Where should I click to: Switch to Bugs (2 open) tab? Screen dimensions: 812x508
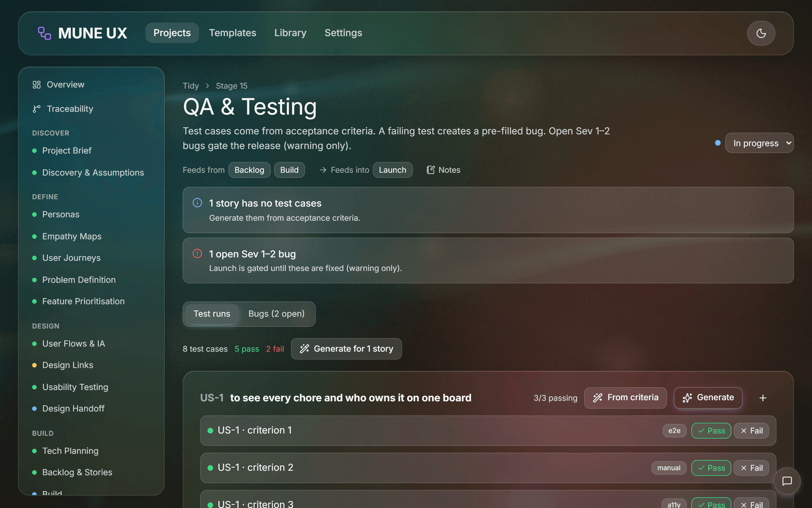[277, 314]
